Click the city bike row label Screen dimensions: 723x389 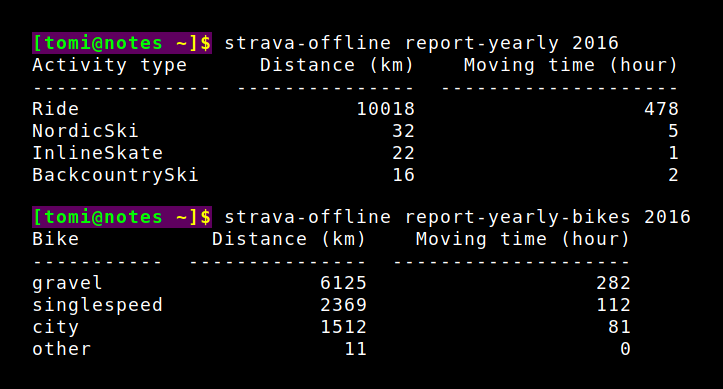(x=56, y=327)
